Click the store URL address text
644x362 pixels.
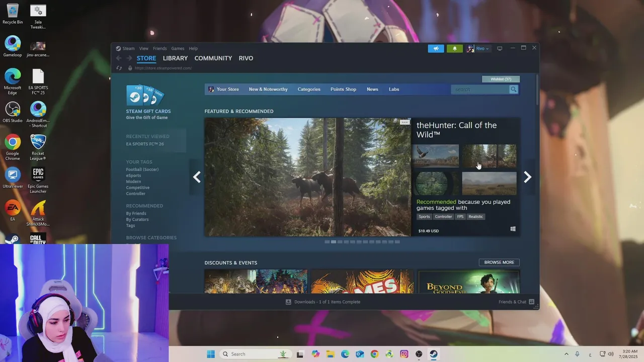[x=163, y=68]
